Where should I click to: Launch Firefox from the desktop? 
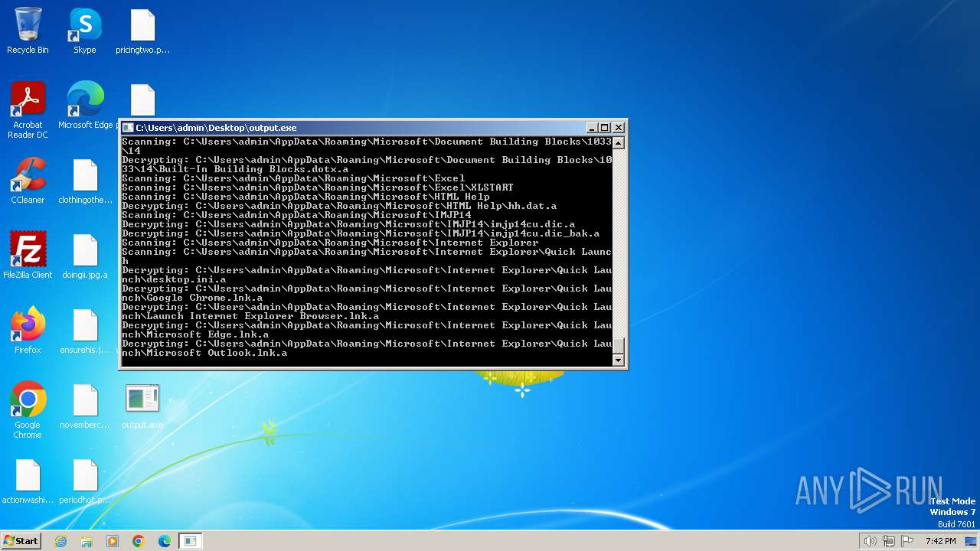(x=28, y=331)
